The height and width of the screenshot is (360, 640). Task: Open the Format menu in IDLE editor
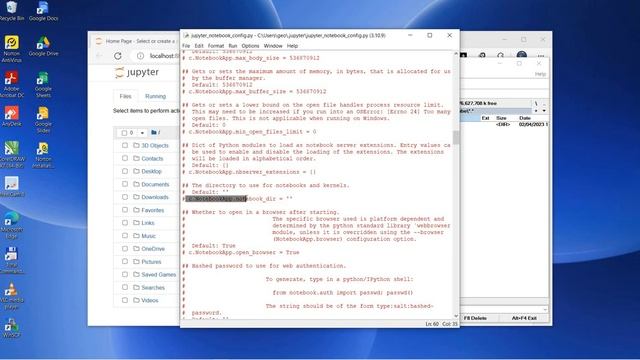[216, 46]
